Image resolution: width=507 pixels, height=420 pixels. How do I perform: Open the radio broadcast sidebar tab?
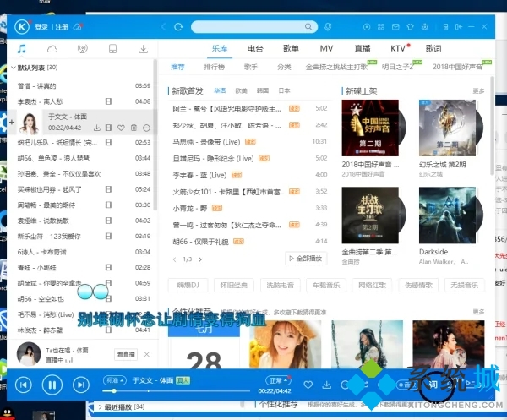click(83, 49)
